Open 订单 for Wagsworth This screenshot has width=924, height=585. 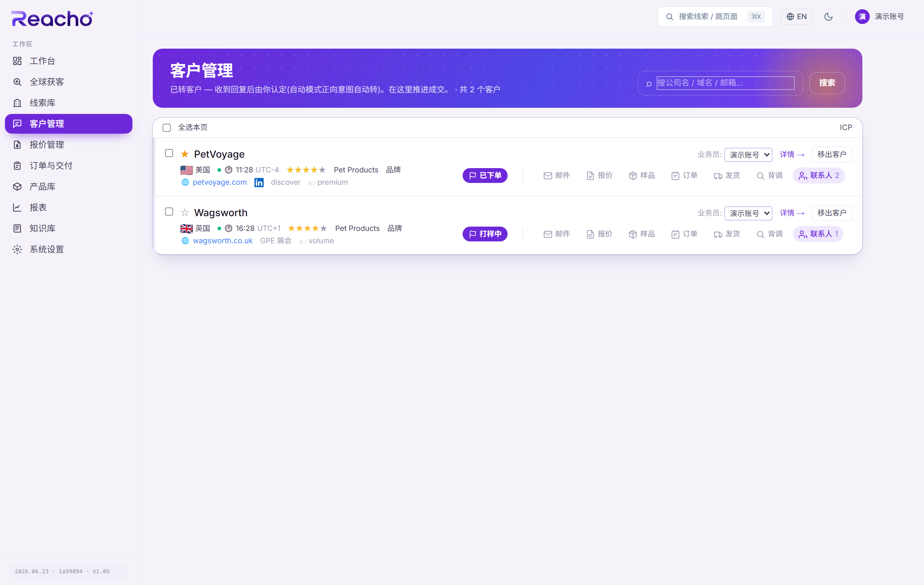[685, 234]
